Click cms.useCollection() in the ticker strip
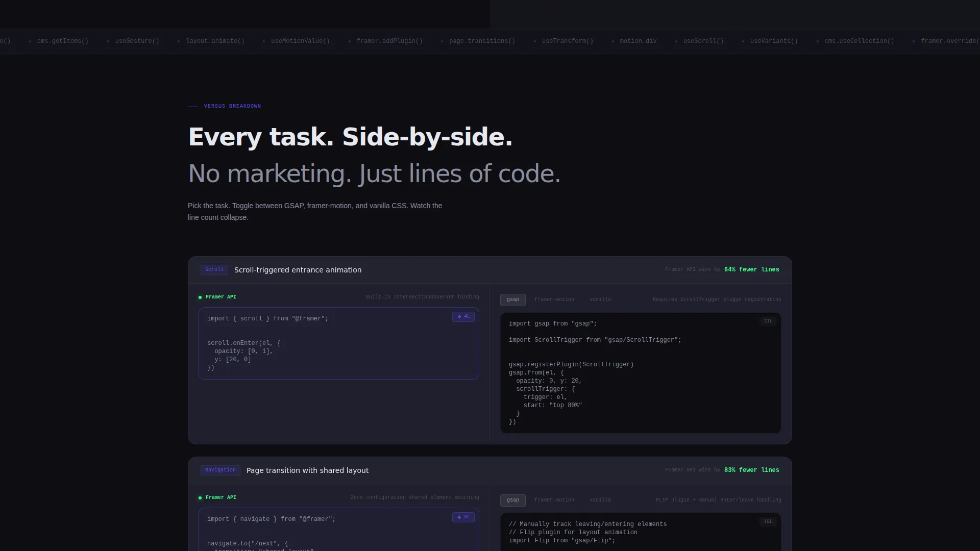This screenshot has width=980, height=551. (x=859, y=41)
